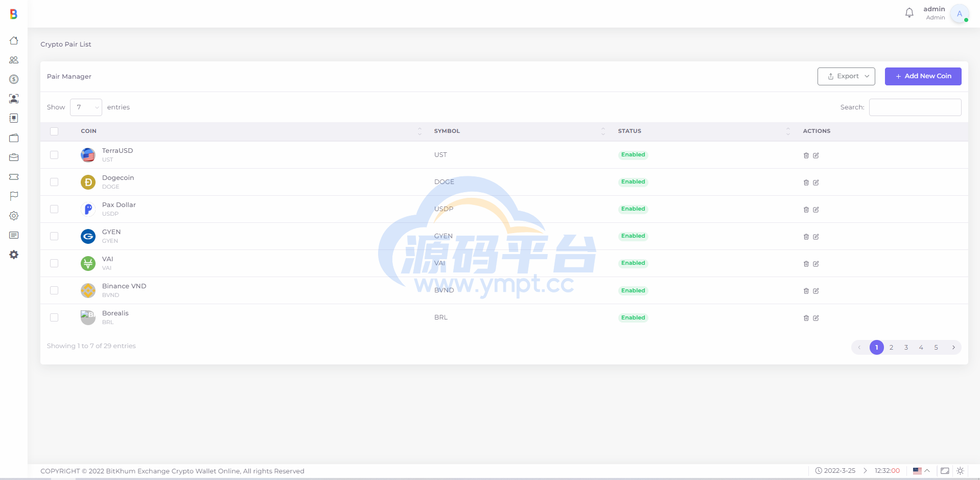The height and width of the screenshot is (480, 980).
Task: Open the wallet sidebar icon
Action: point(14,138)
